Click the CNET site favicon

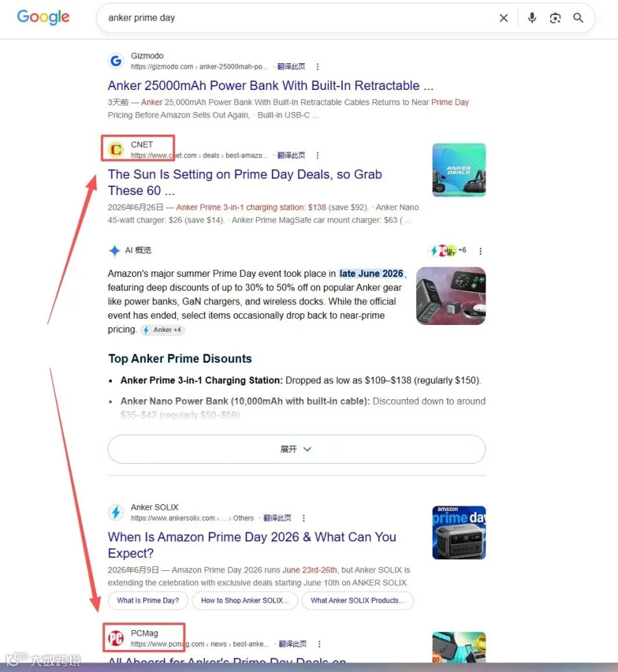(116, 150)
